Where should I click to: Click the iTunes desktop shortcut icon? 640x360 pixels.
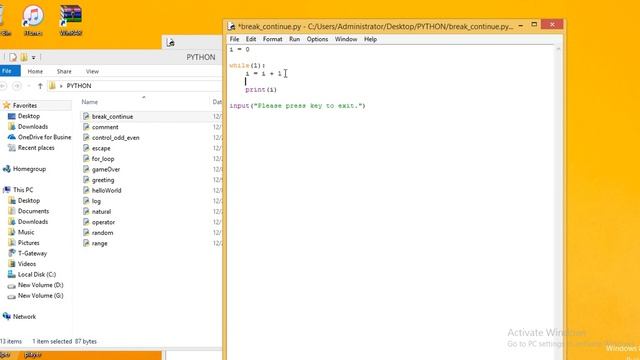(33, 20)
